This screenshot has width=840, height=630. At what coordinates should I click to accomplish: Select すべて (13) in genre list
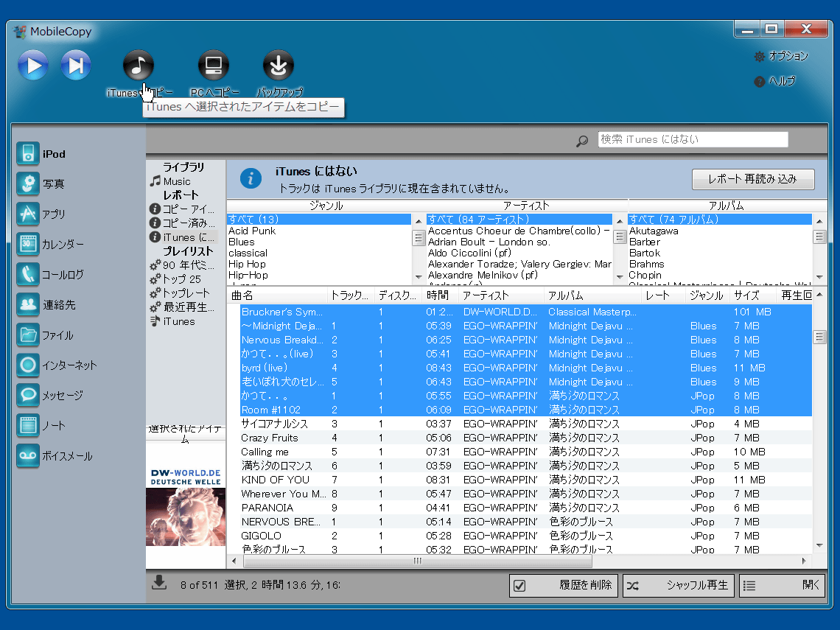(x=319, y=219)
